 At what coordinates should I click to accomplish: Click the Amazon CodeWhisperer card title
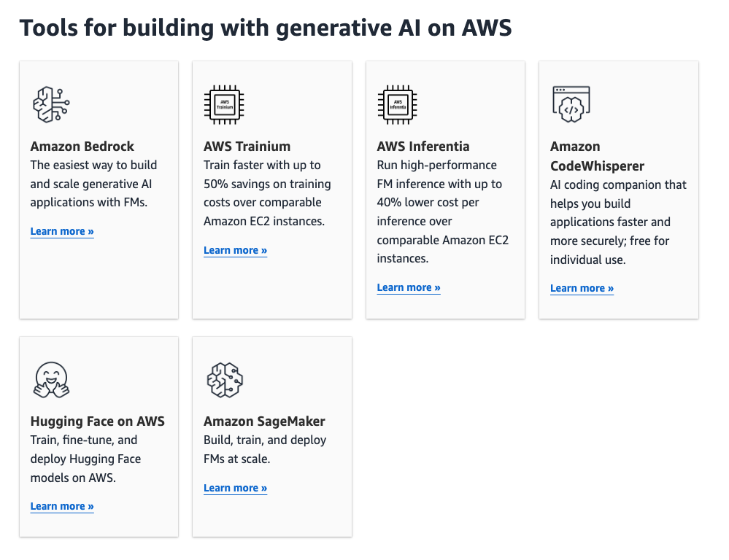[597, 156]
